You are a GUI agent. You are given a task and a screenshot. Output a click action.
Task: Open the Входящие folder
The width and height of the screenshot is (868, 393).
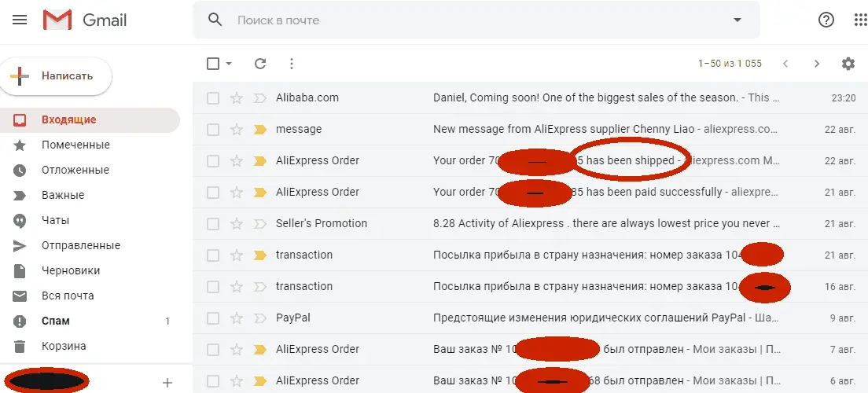coord(90,119)
